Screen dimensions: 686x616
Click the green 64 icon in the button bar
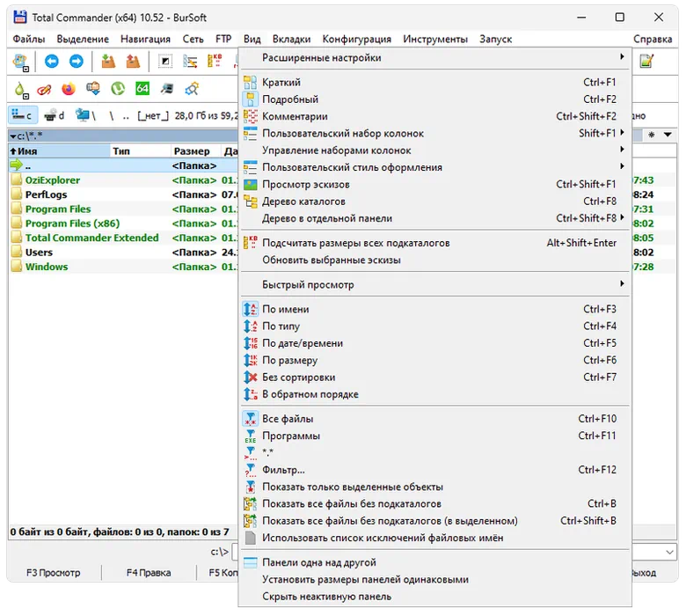click(142, 89)
